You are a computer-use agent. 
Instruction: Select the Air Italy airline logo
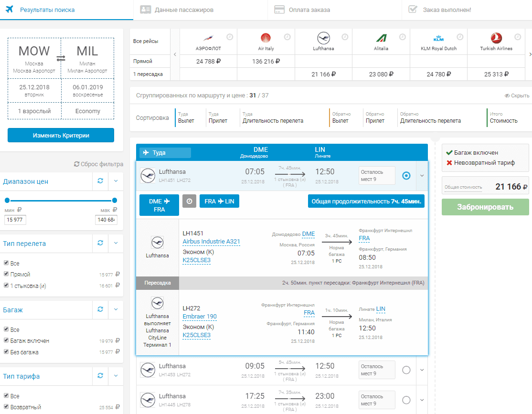coord(266,38)
